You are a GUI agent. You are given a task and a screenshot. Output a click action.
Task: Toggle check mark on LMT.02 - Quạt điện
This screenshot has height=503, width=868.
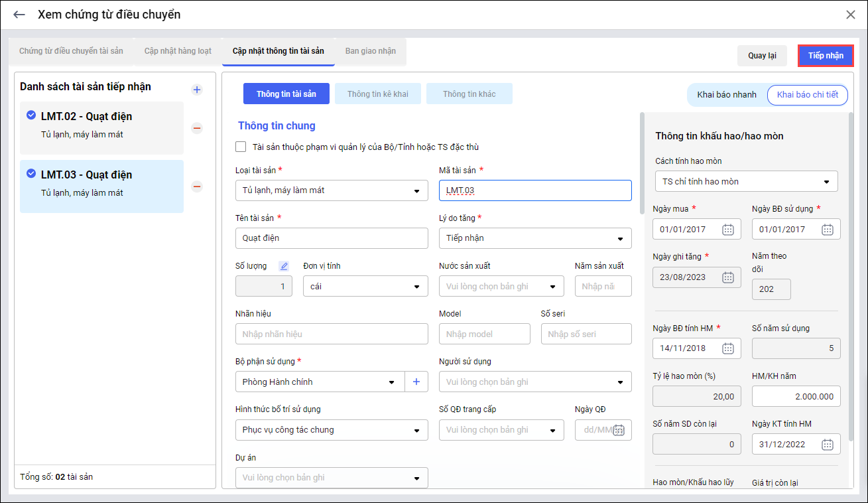click(31, 115)
